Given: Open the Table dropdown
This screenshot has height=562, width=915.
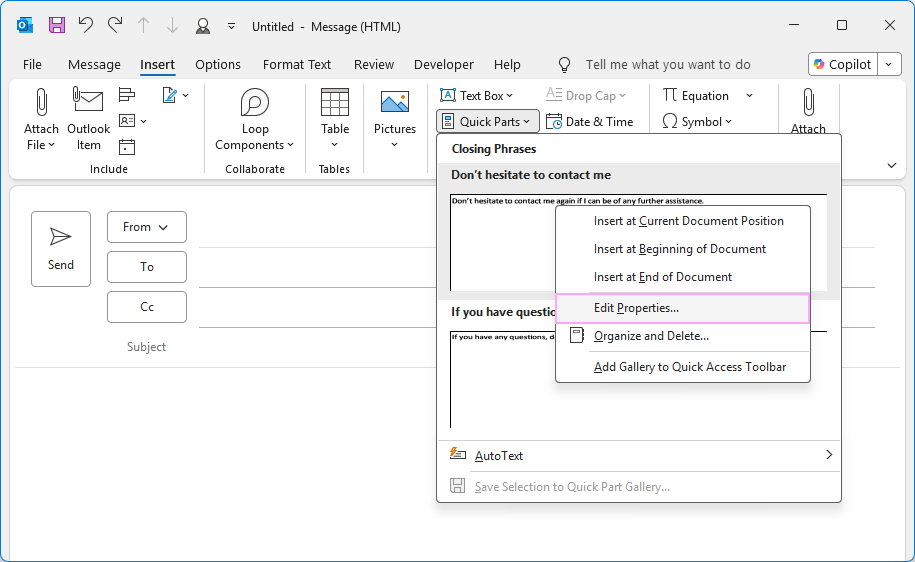Looking at the screenshot, I should (334, 120).
